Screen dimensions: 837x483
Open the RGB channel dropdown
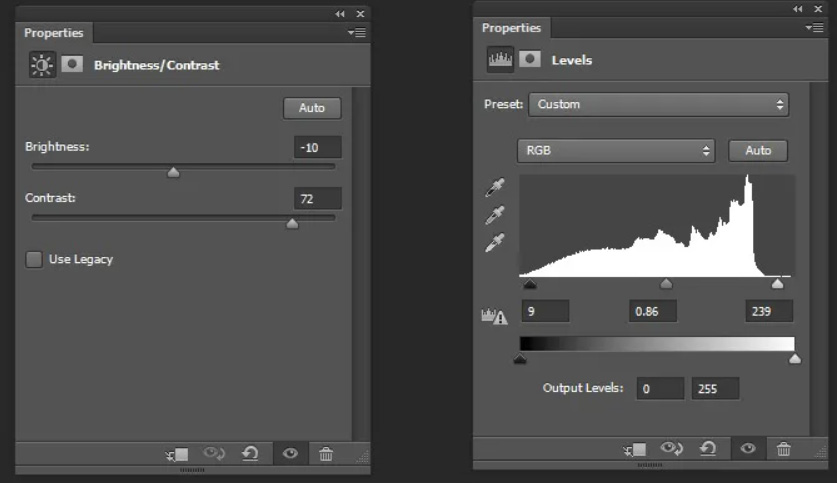pyautogui.click(x=616, y=151)
